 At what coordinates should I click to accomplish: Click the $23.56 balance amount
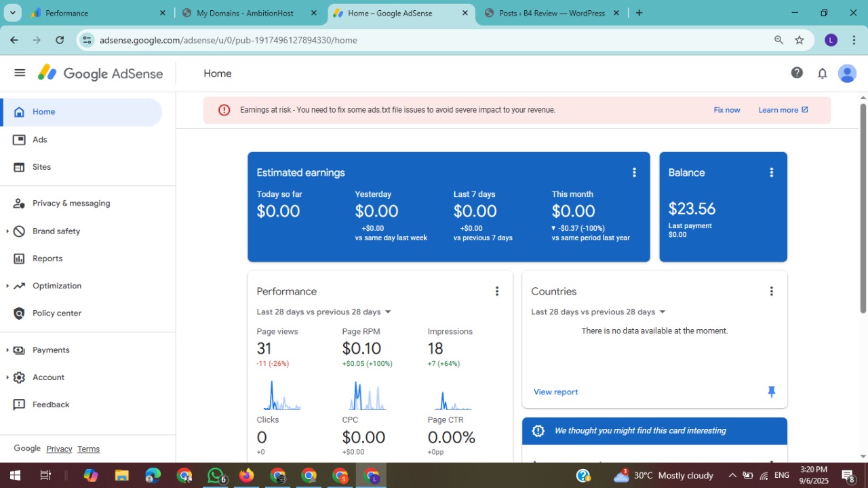click(692, 208)
